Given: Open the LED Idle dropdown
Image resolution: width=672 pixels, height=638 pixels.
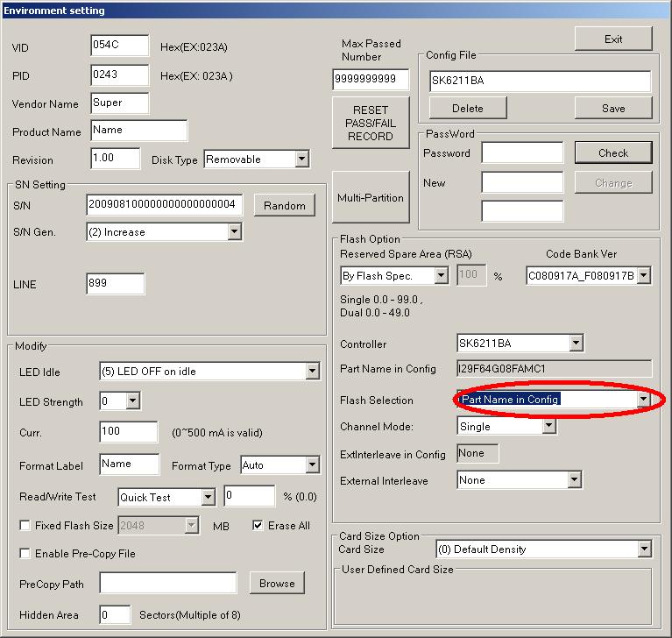Looking at the screenshot, I should coord(313,372).
